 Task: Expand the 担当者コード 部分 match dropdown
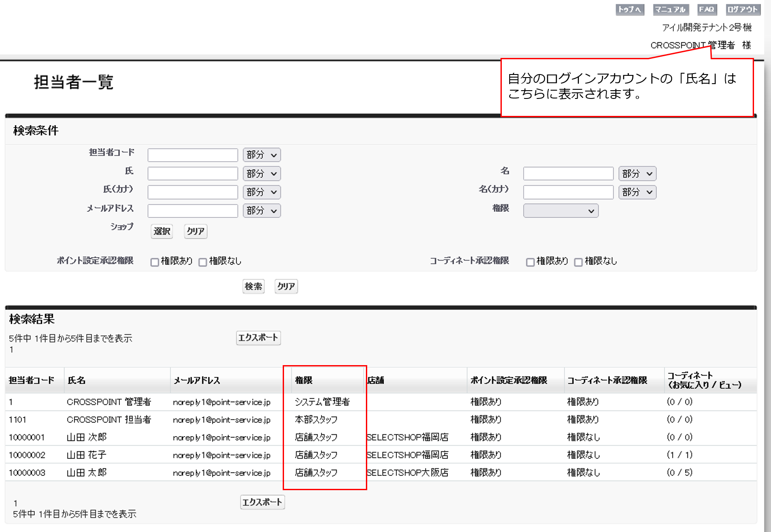[261, 155]
